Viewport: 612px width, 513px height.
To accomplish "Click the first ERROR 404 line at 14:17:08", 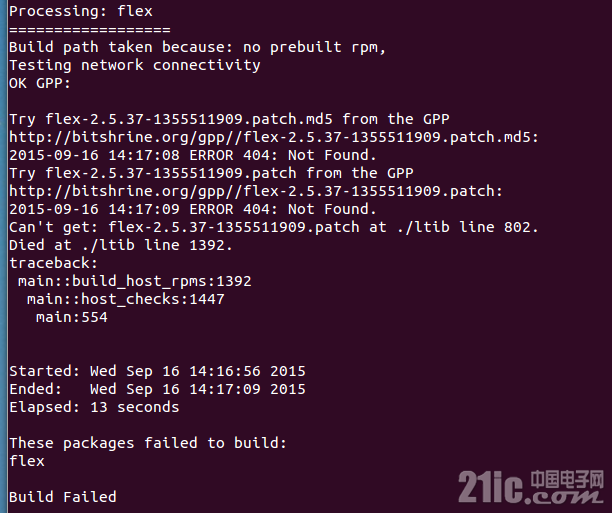I will 193,155.
